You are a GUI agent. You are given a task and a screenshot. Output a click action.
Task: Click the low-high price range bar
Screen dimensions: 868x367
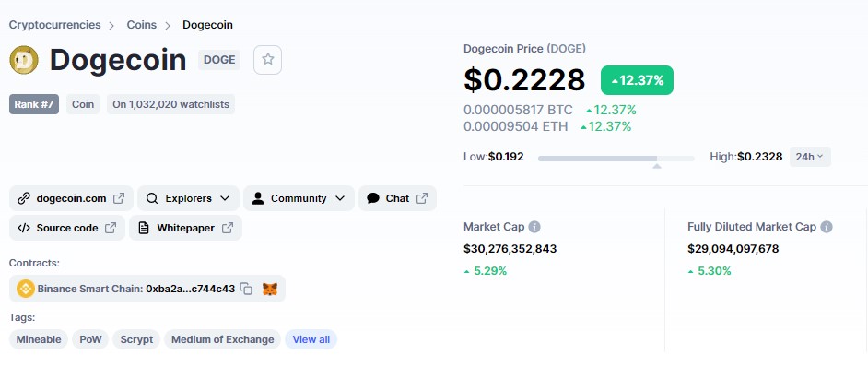click(616, 159)
